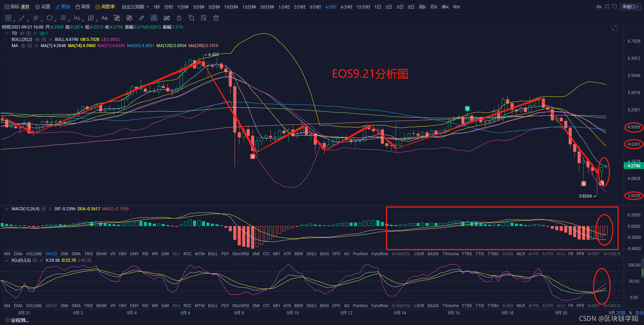Select the 年K timeframe
Viewport: 644px width, 325px height.
[457, 7]
